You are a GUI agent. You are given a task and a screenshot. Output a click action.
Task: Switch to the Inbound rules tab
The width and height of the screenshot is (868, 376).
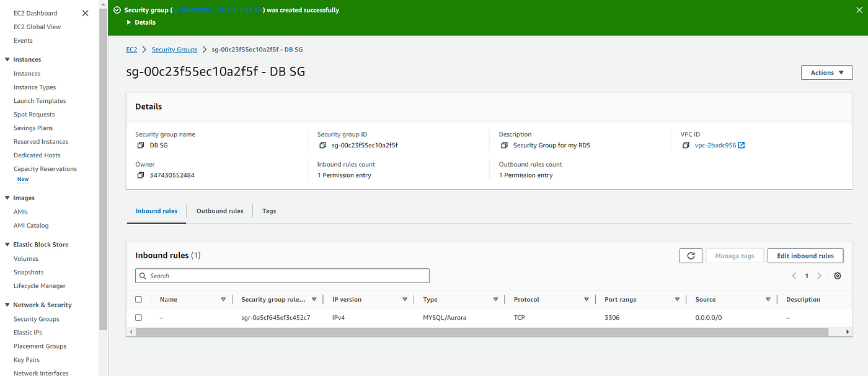[x=156, y=211]
